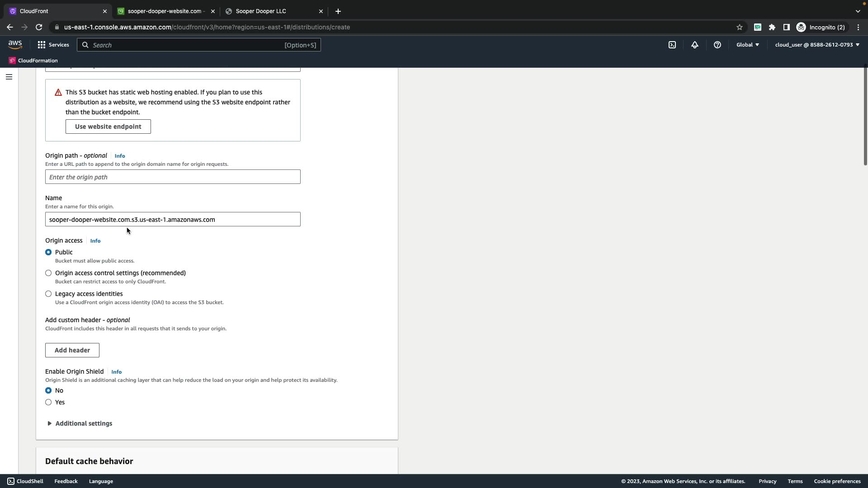This screenshot has width=868, height=488.
Task: Bookmark page with star icon
Action: pos(740,27)
